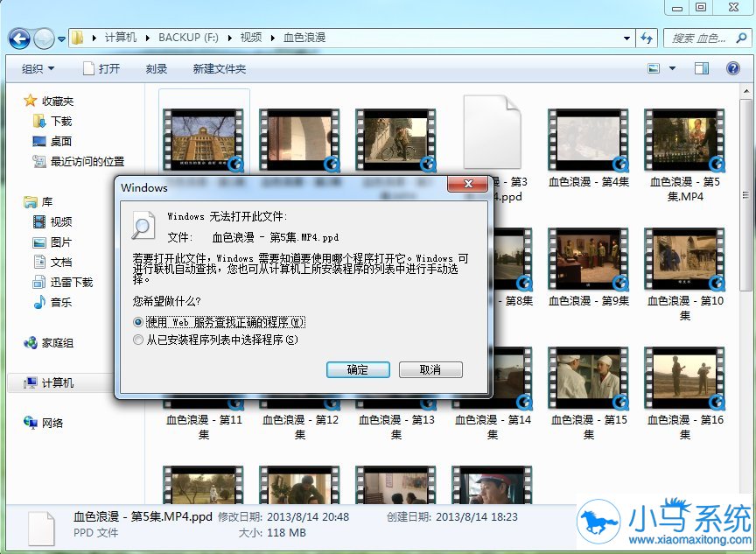756x554 pixels.
Task: Select 家庭组 in the sidebar
Action: 49,343
